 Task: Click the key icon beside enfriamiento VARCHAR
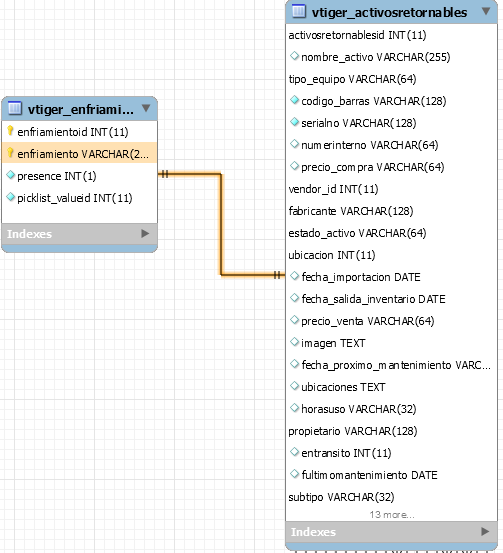point(10,153)
